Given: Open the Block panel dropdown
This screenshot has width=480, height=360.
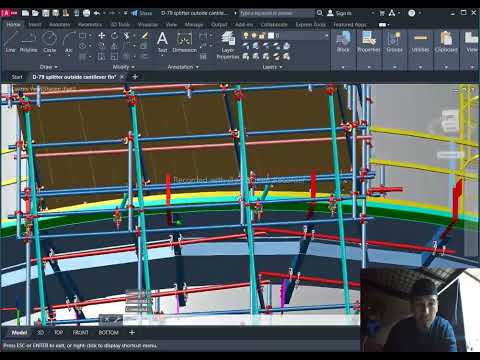Looking at the screenshot, I should pyautogui.click(x=343, y=67).
